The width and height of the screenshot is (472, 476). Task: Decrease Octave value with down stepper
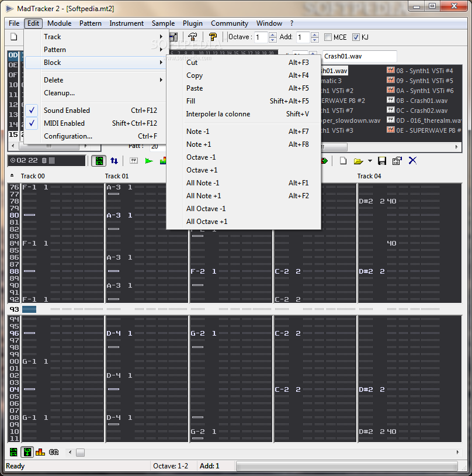(273, 40)
